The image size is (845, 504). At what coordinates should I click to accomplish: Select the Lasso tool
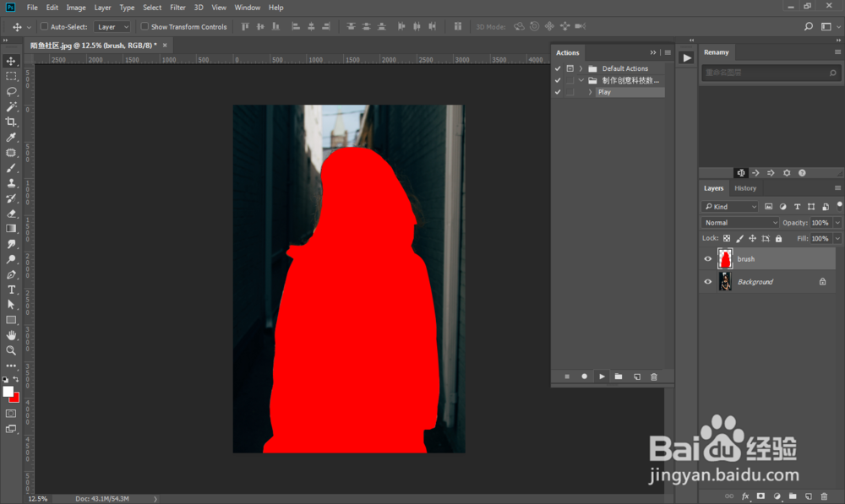(x=11, y=91)
